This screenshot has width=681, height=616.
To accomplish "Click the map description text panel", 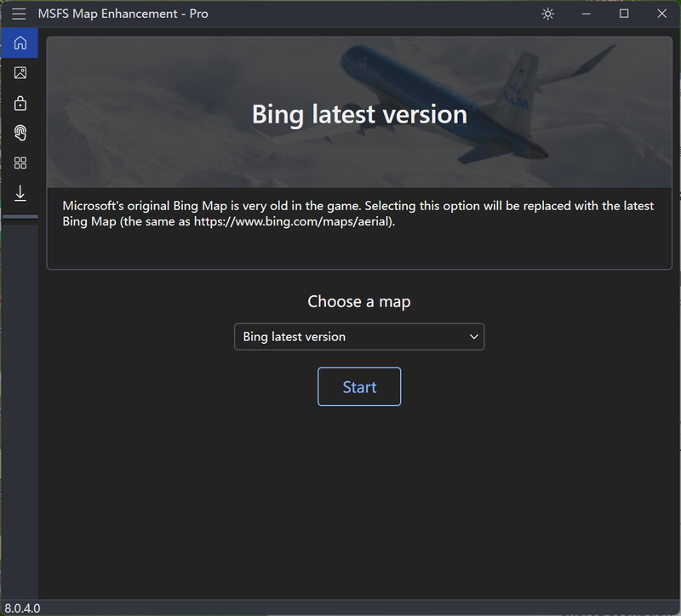I will tap(359, 213).
